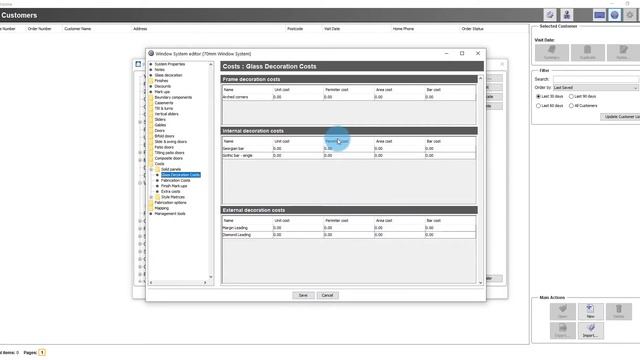Click the Customer Name column header

tap(78, 29)
